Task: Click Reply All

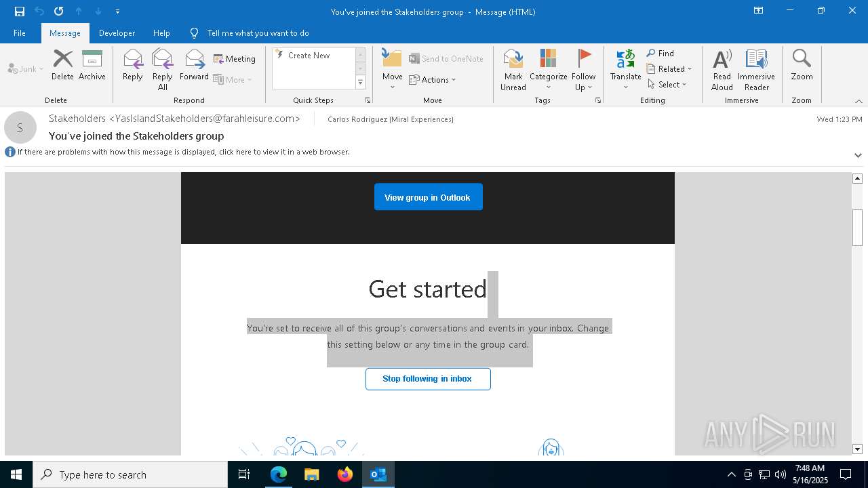Action: pos(162,69)
